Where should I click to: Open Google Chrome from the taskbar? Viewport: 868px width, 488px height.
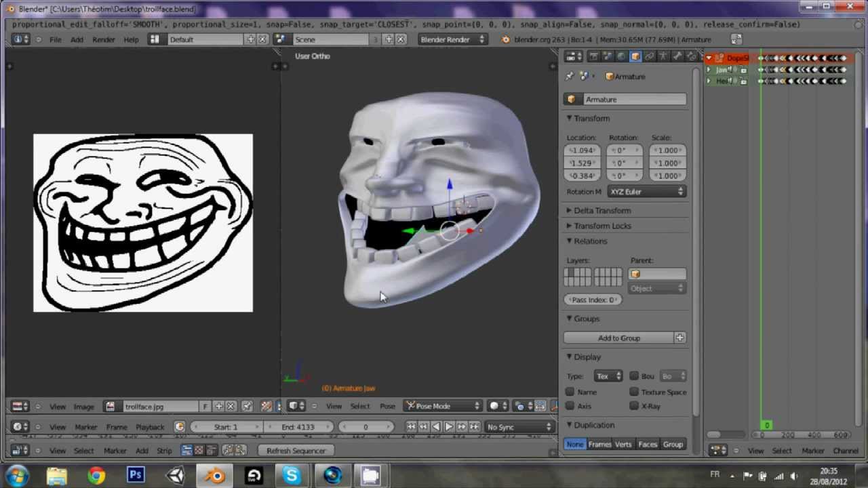coord(96,475)
